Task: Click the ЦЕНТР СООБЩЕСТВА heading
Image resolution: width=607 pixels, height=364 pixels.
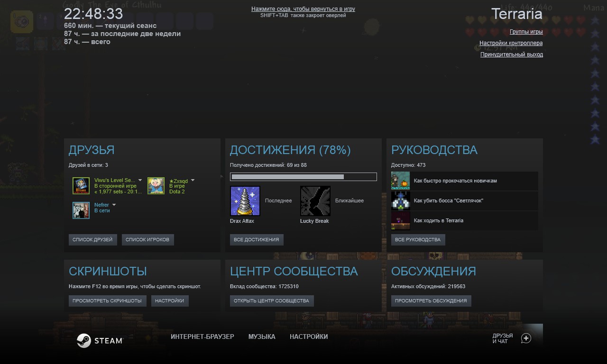Action: tap(294, 271)
